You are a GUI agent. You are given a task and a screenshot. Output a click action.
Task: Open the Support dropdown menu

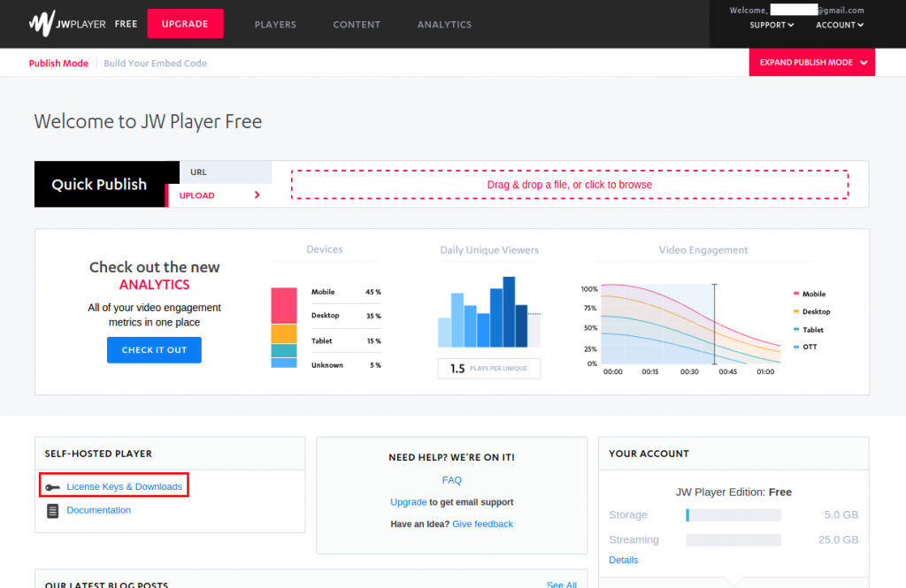pos(772,25)
